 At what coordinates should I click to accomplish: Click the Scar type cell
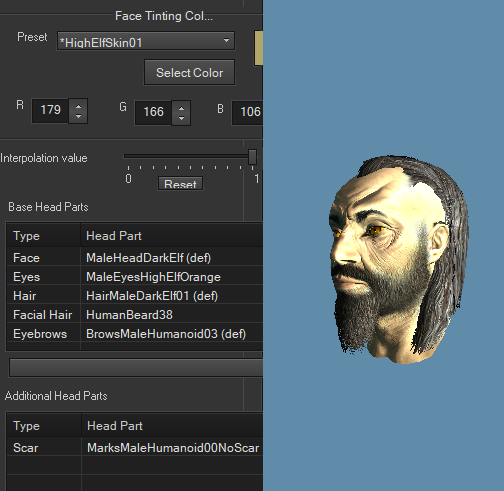[x=44, y=448]
